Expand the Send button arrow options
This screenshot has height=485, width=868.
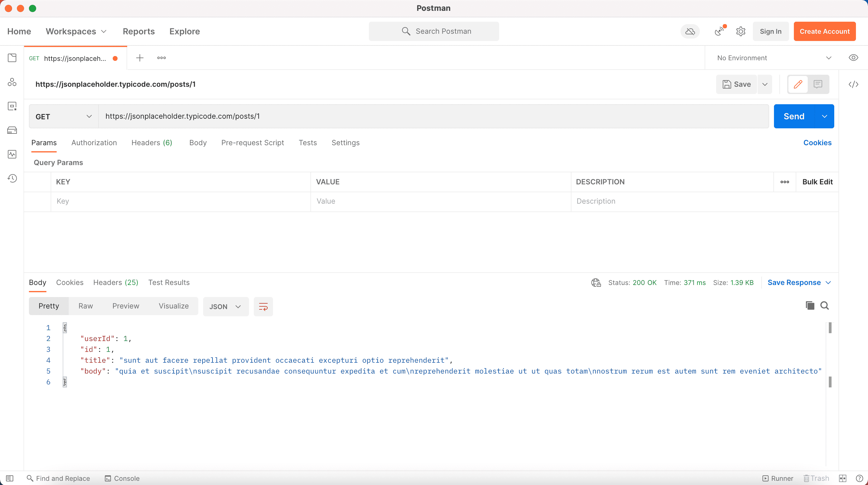point(824,117)
